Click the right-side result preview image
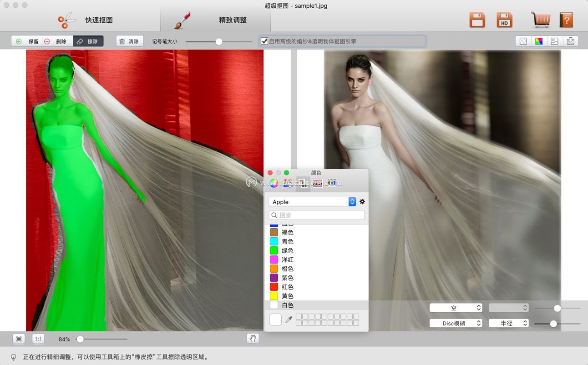The height and width of the screenshot is (365, 588). click(x=442, y=190)
